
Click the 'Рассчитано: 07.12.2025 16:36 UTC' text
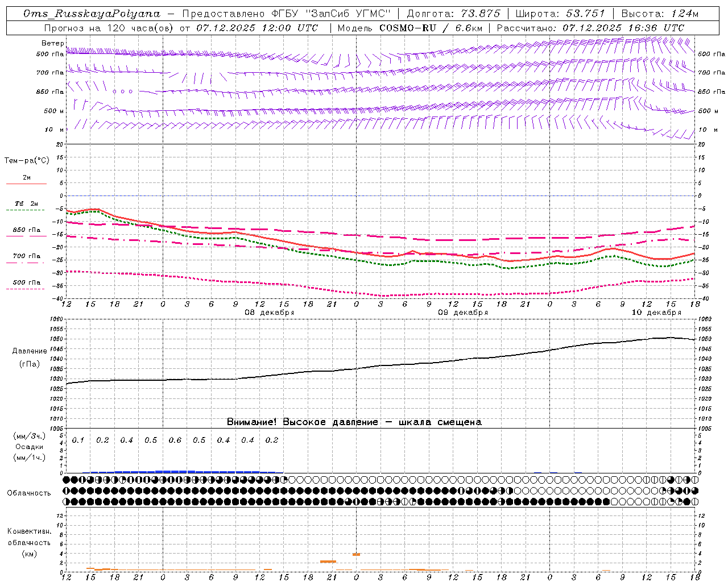click(x=590, y=28)
